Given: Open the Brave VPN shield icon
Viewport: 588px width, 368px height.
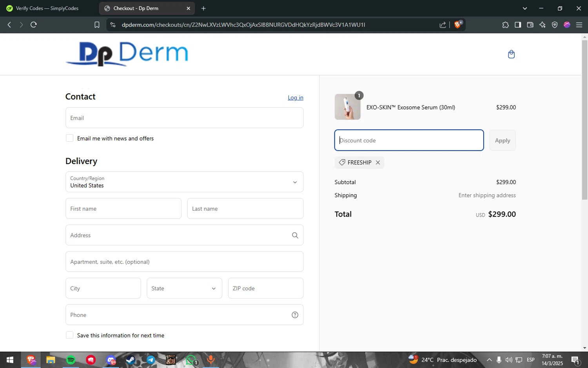Looking at the screenshot, I should 555,25.
